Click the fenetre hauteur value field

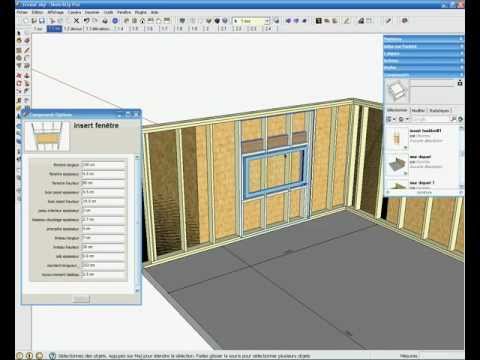point(103,183)
